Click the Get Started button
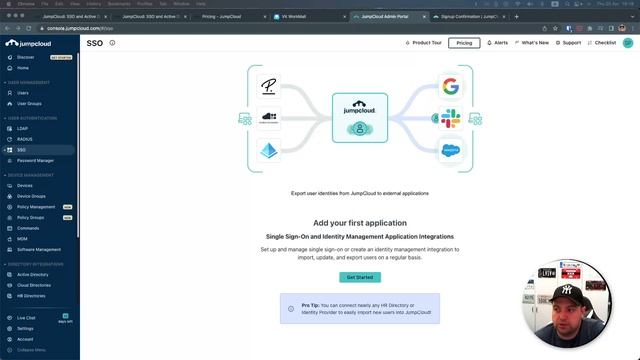Screen dimensions: 640x360 [360, 277]
